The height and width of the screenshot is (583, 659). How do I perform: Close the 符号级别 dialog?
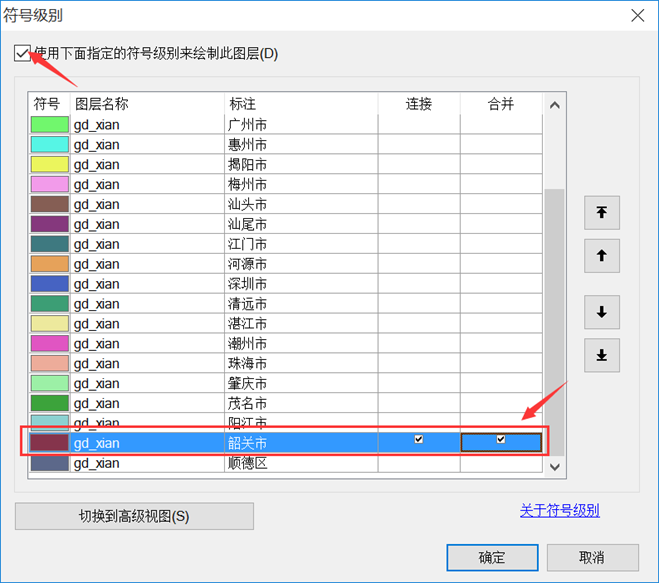click(638, 16)
